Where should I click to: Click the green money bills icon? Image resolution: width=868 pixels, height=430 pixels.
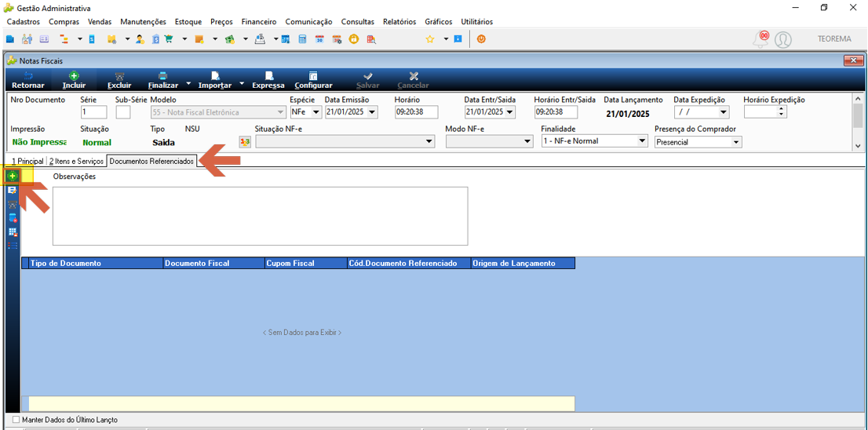coord(230,39)
